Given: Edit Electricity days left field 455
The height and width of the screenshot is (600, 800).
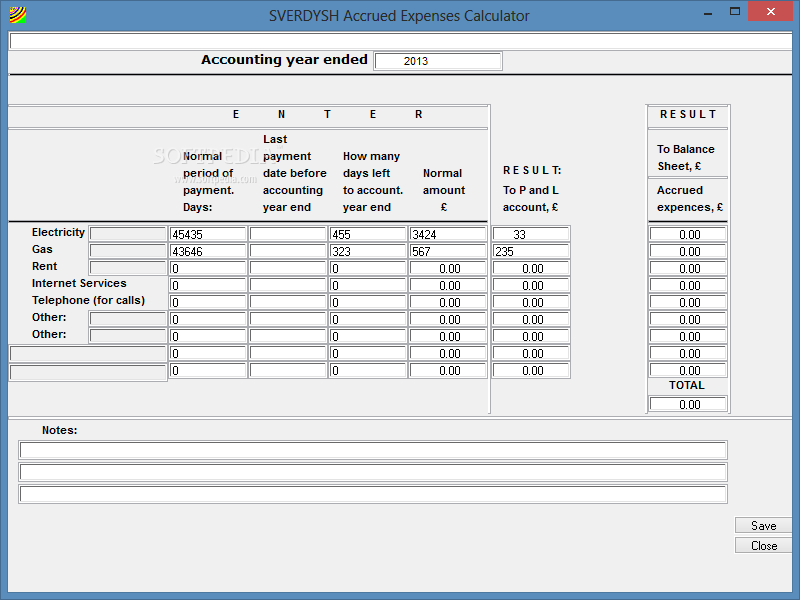Looking at the screenshot, I should (368, 234).
